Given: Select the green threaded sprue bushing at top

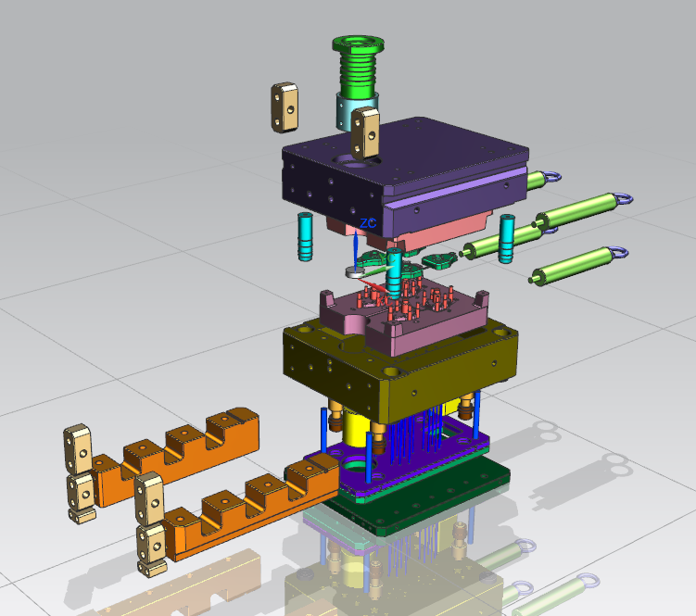Looking at the screenshot, I should (358, 67).
